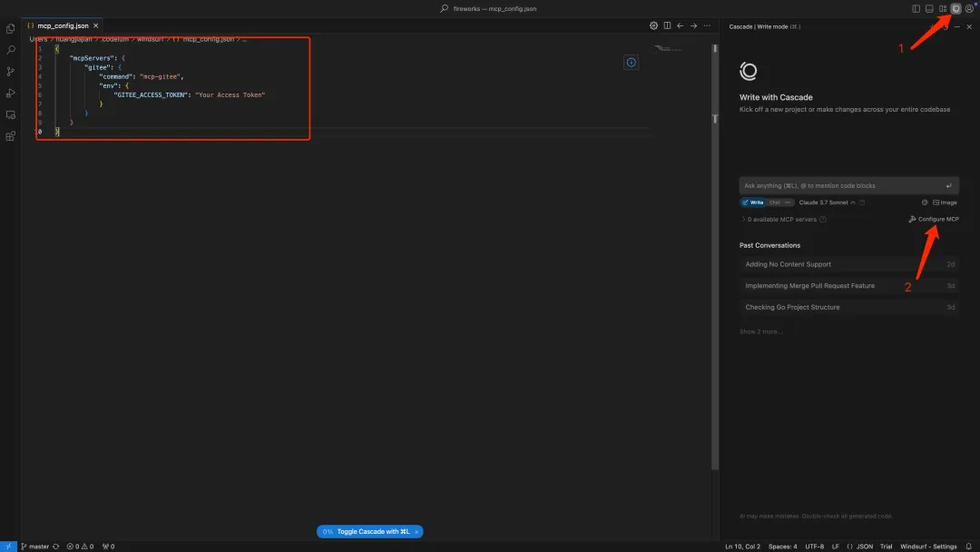The height and width of the screenshot is (552, 980).
Task: Switch Cascade to Write mode
Action: point(753,202)
